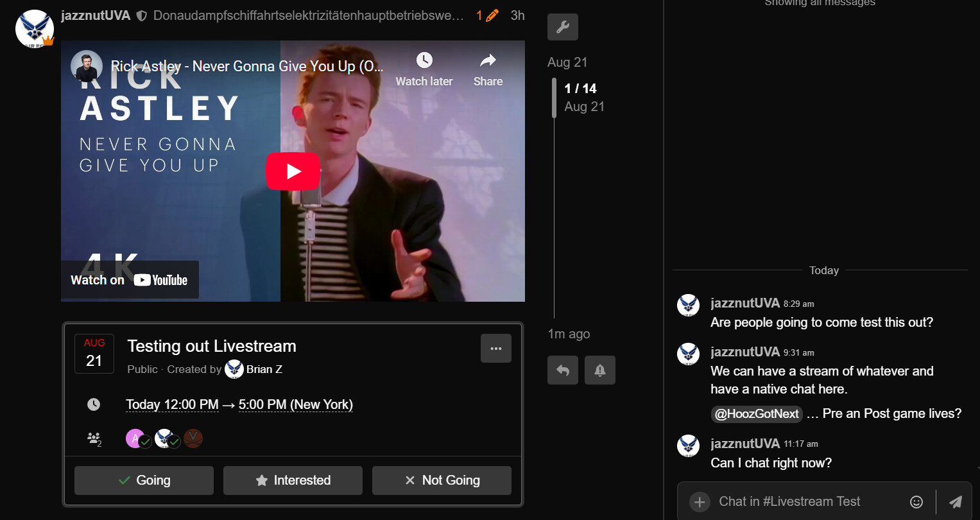Open the post edit history pencil icon
The height and width of the screenshot is (520, 980).
click(x=492, y=15)
